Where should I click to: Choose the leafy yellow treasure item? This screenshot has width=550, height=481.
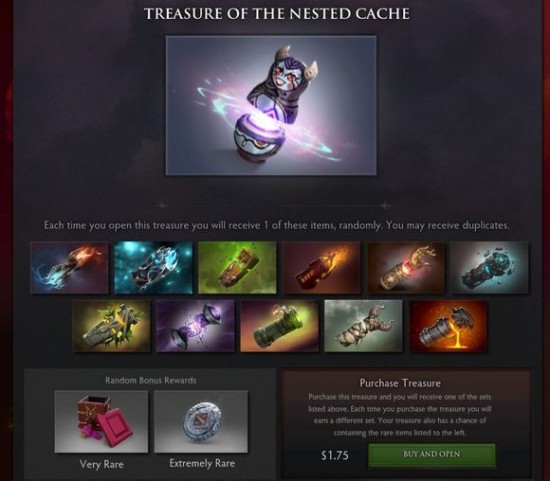(112, 326)
